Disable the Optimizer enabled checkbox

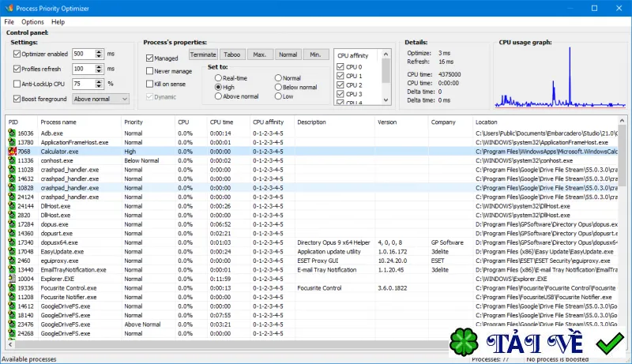click(17, 54)
